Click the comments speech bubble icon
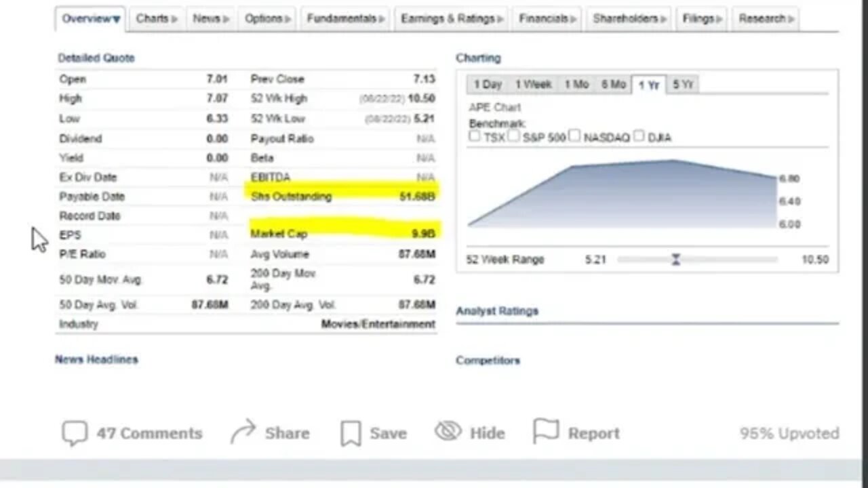 tap(75, 433)
